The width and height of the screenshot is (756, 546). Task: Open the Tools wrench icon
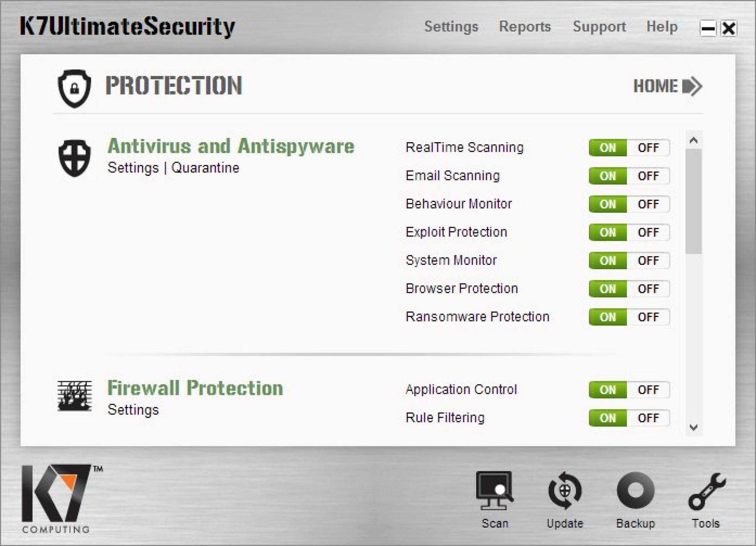pyautogui.click(x=706, y=492)
